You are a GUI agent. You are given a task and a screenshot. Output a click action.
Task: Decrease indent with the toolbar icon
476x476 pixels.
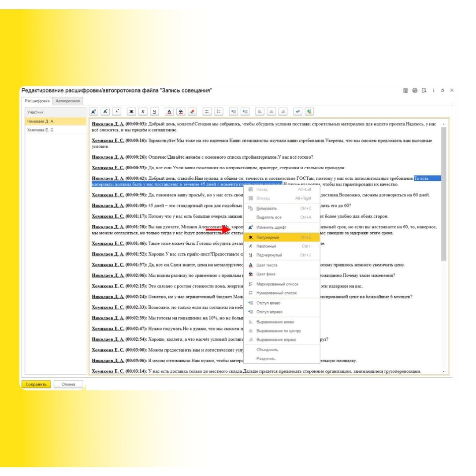233,112
